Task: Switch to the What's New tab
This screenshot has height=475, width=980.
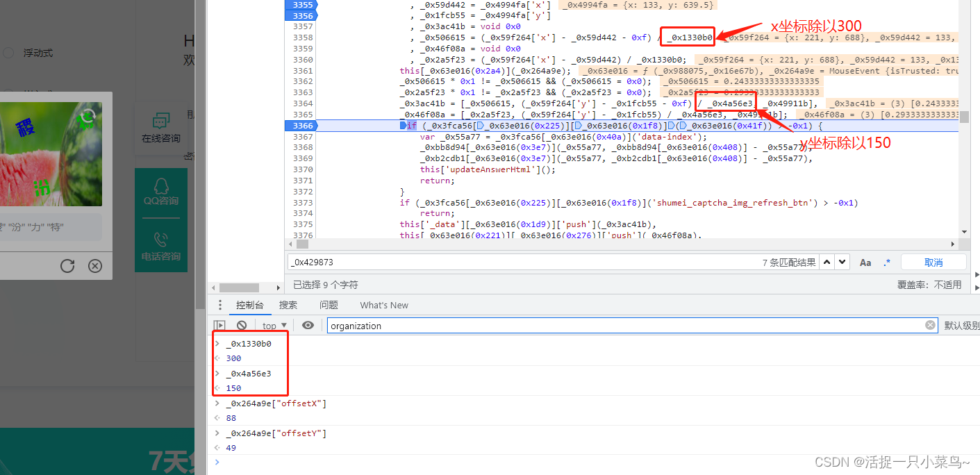Action: [x=384, y=305]
